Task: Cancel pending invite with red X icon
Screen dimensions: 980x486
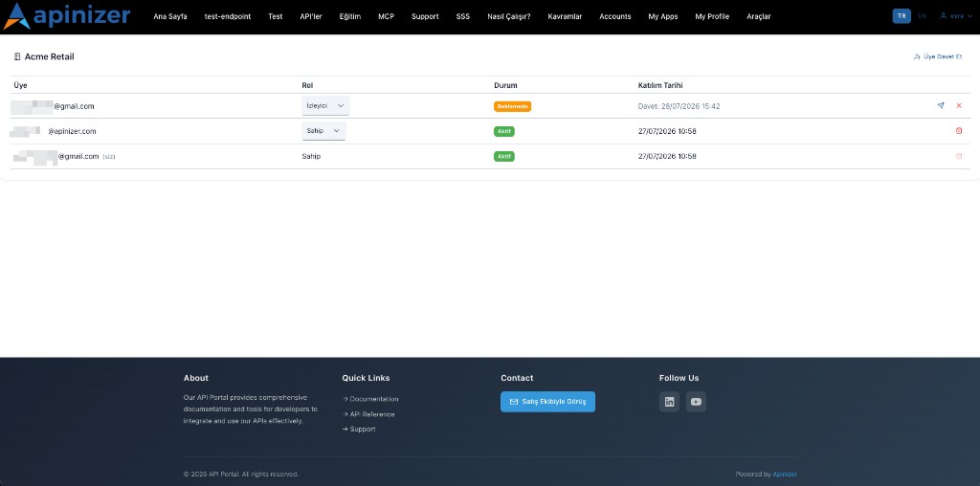Action: tap(959, 105)
